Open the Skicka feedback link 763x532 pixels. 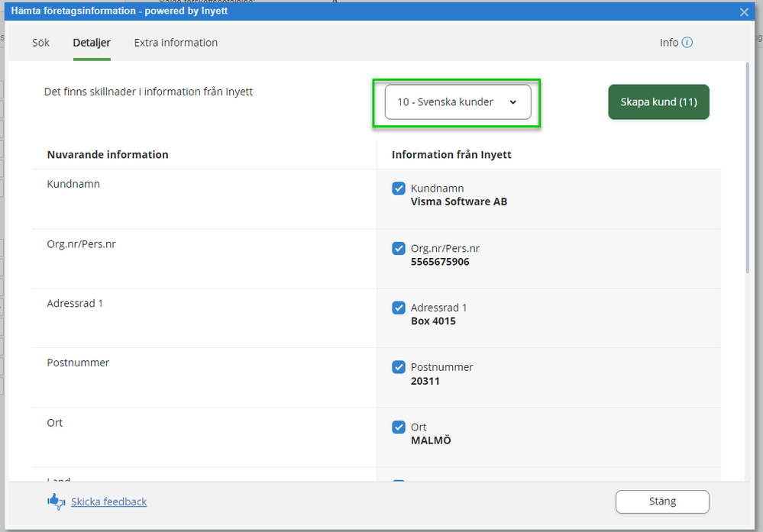[x=108, y=501]
